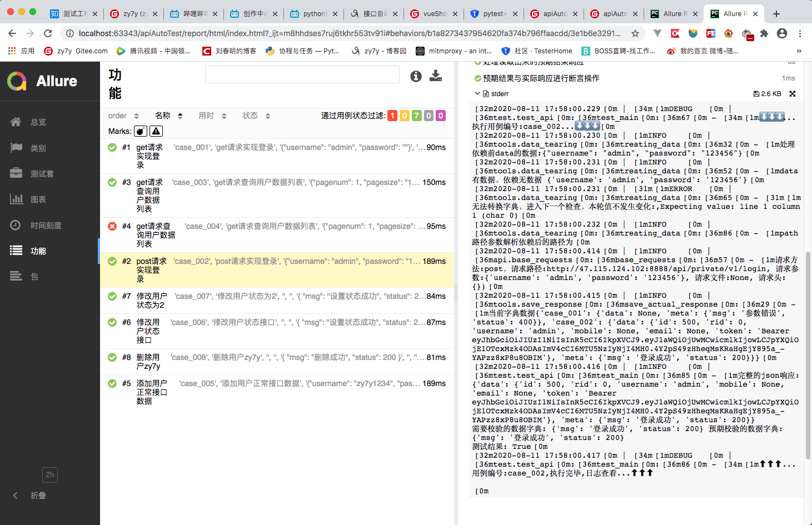Switch to the 哔哩哔哩 browser tab
The image size is (812, 525).
coord(193,14)
